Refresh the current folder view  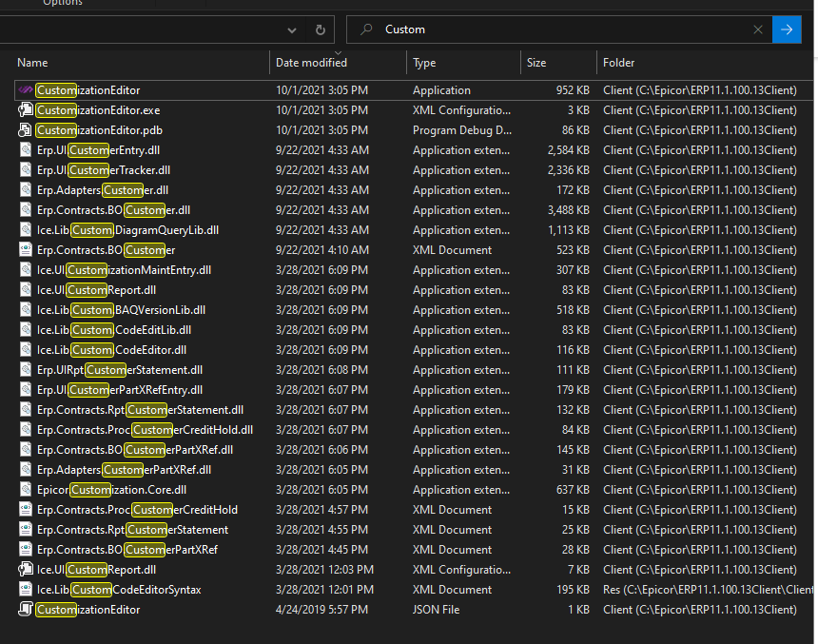pyautogui.click(x=321, y=29)
